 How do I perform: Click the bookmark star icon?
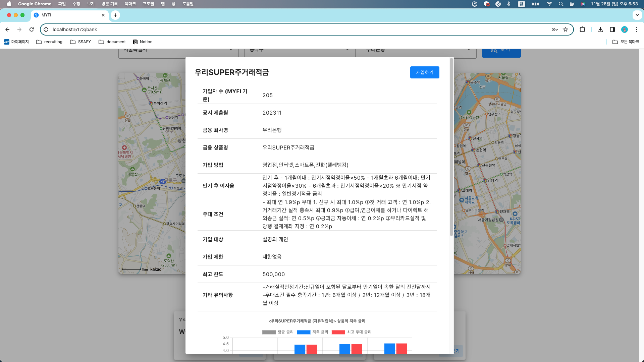(x=566, y=29)
